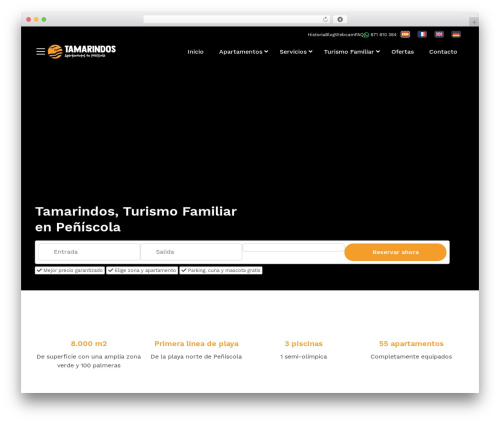Click the Mejor precio garantizado tag
500x423 pixels.
coord(70,270)
